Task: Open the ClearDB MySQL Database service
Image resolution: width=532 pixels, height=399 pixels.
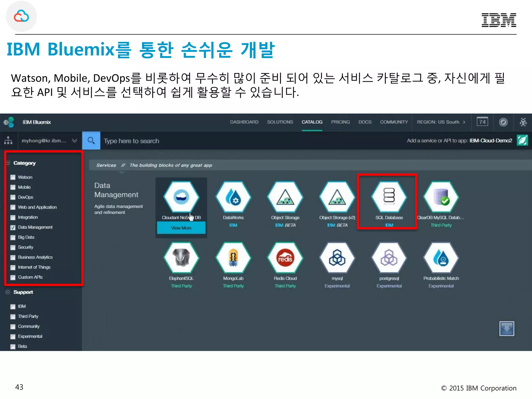Action: [x=441, y=197]
